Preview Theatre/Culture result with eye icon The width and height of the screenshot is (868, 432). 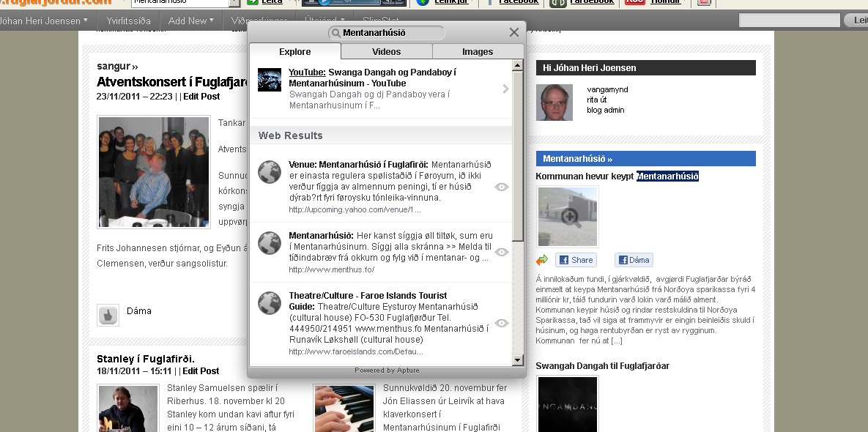click(502, 323)
